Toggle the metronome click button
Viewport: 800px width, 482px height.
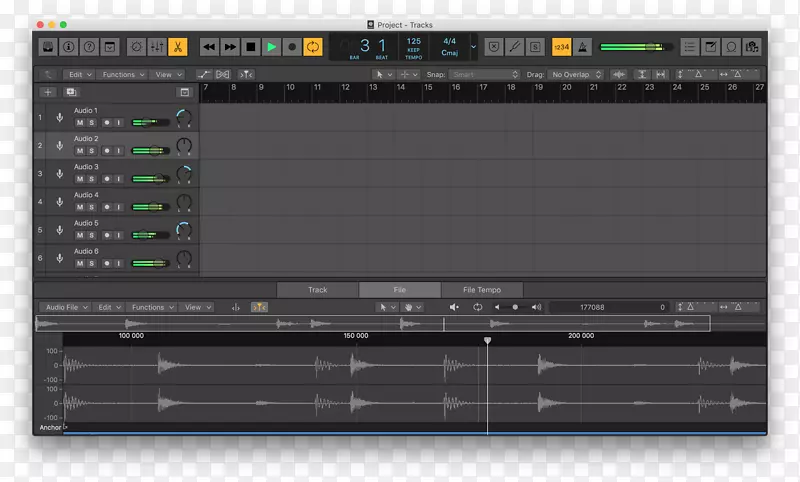click(583, 47)
